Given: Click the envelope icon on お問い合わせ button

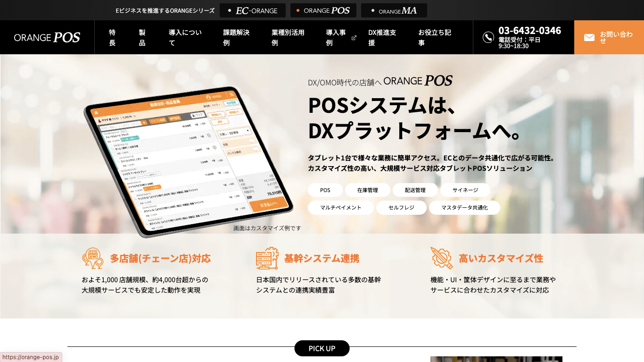Looking at the screenshot, I should (x=589, y=37).
